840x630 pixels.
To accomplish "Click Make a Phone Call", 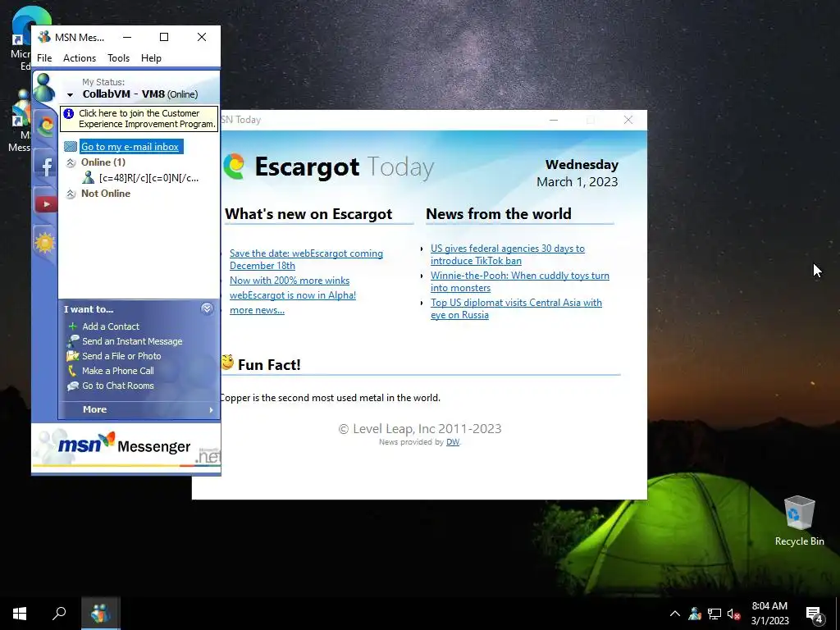I will click(118, 371).
